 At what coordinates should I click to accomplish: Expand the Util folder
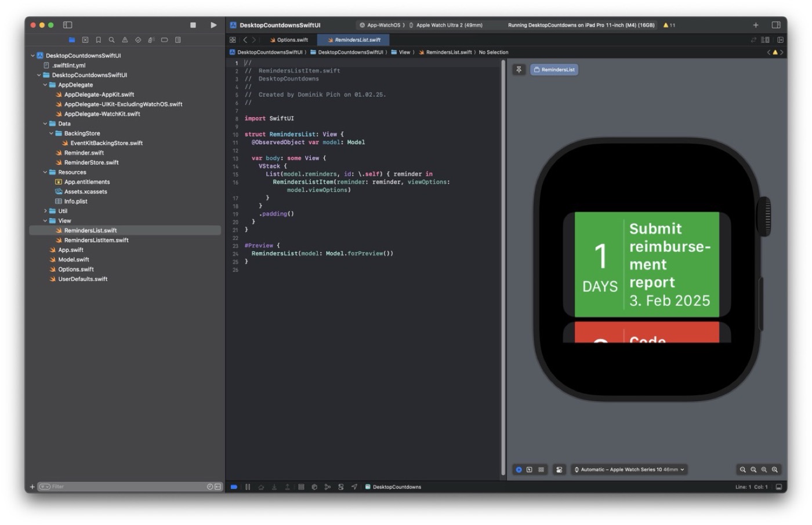tap(45, 211)
